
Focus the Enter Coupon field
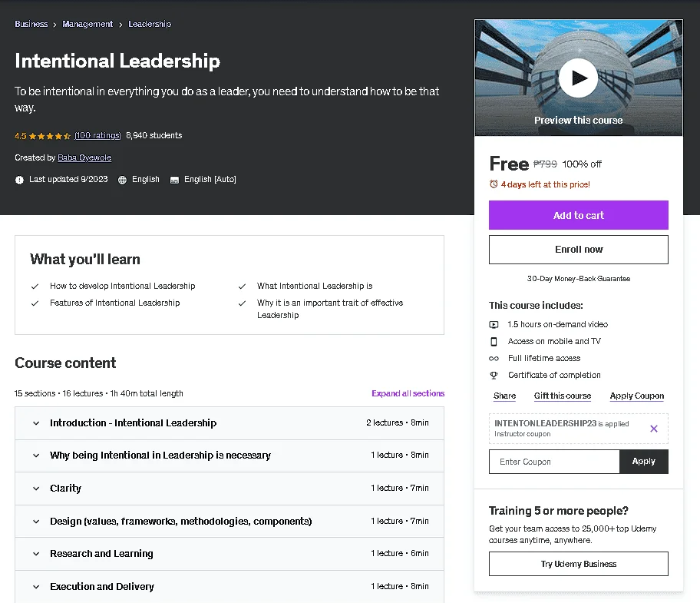554,462
